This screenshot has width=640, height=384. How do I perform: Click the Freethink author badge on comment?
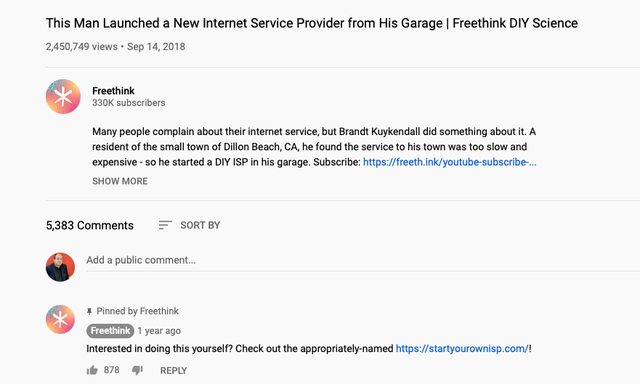coord(110,331)
